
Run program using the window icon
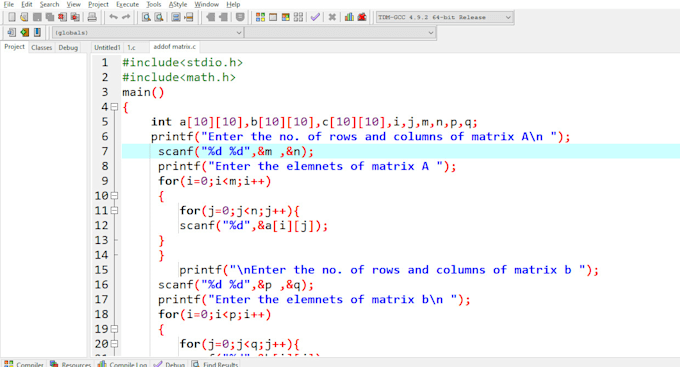click(x=273, y=17)
